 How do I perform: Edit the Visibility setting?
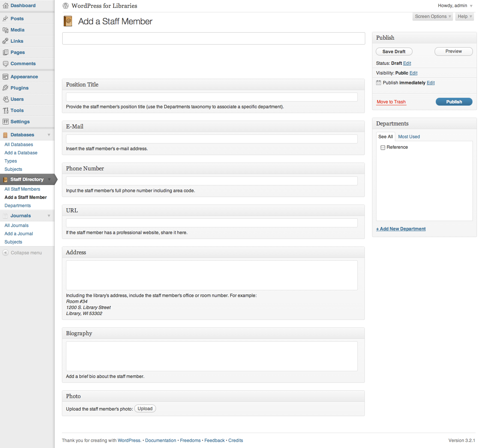pyautogui.click(x=413, y=73)
